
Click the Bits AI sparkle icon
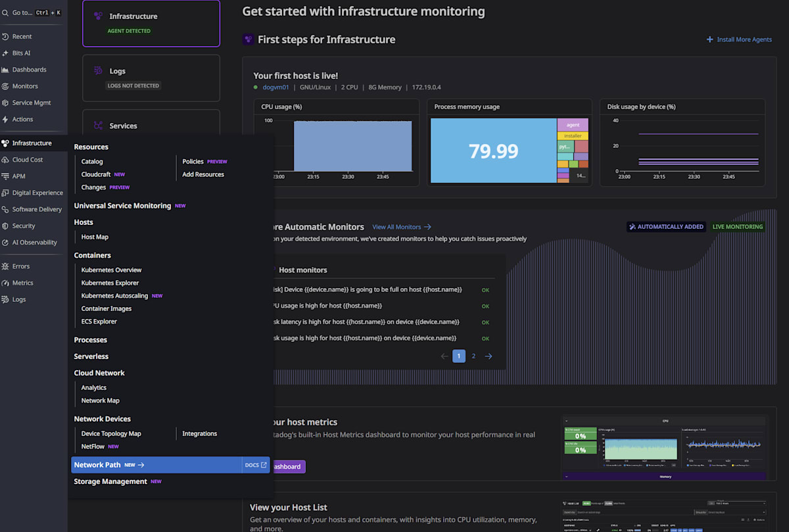point(5,53)
